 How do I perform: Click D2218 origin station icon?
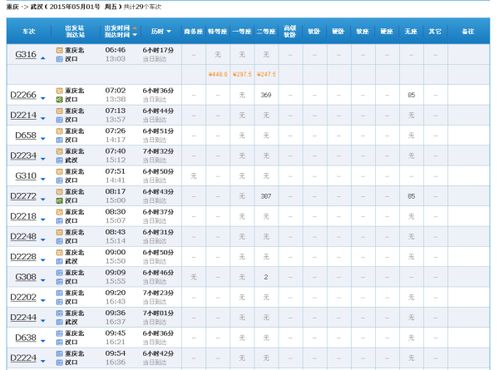(59, 212)
